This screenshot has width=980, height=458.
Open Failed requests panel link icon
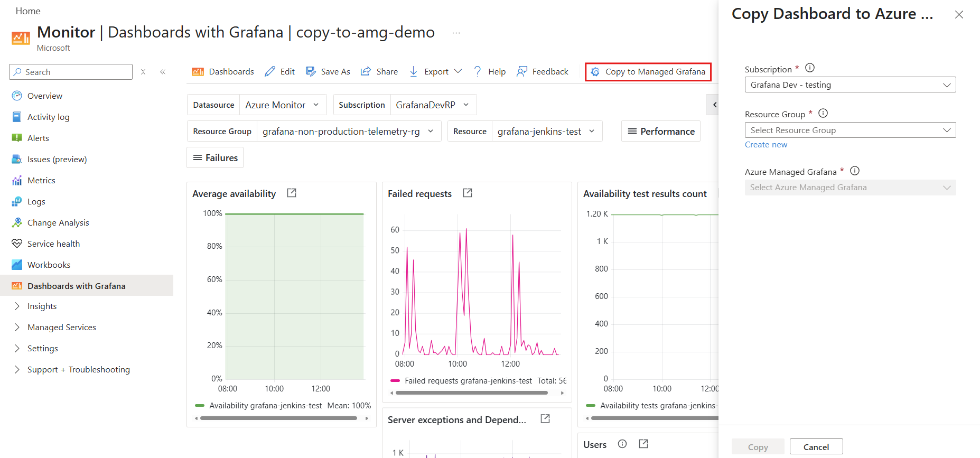(468, 193)
